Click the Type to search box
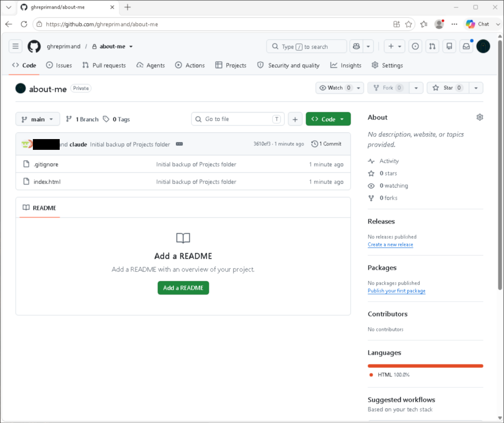The image size is (504, 423). [306, 46]
